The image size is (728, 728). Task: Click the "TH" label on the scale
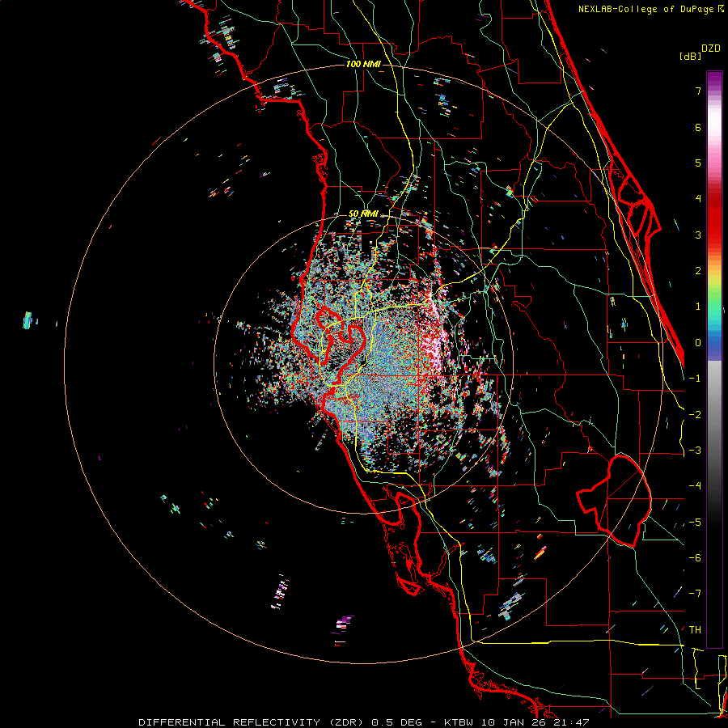pos(695,630)
